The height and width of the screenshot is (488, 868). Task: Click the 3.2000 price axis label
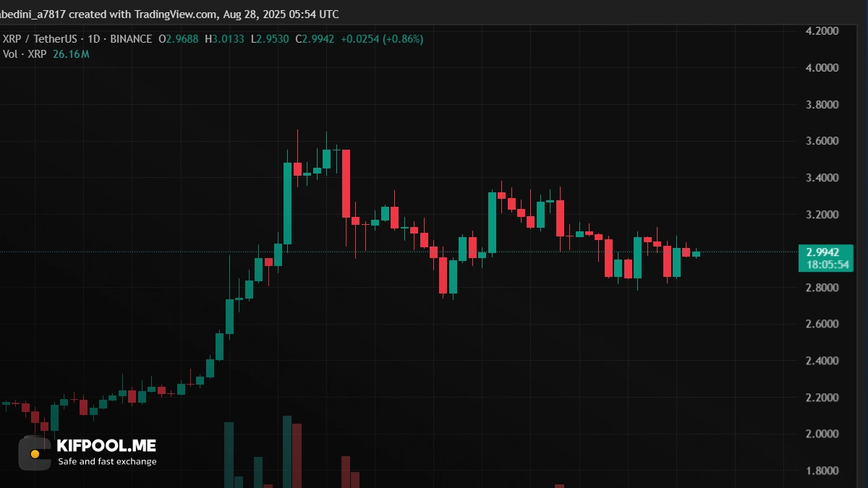click(822, 215)
